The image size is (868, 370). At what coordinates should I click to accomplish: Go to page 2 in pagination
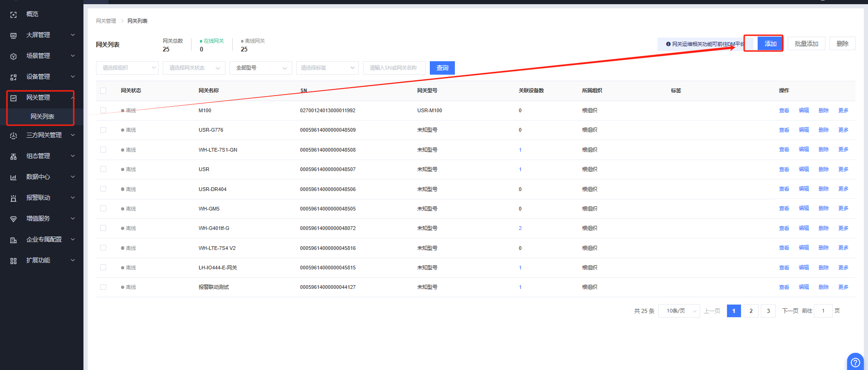[751, 311]
